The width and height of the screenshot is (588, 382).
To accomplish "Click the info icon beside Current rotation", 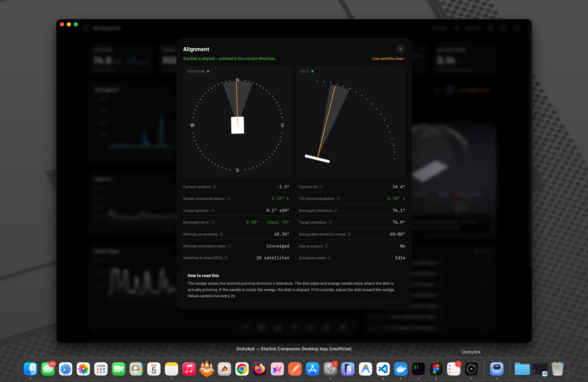I will (x=214, y=187).
